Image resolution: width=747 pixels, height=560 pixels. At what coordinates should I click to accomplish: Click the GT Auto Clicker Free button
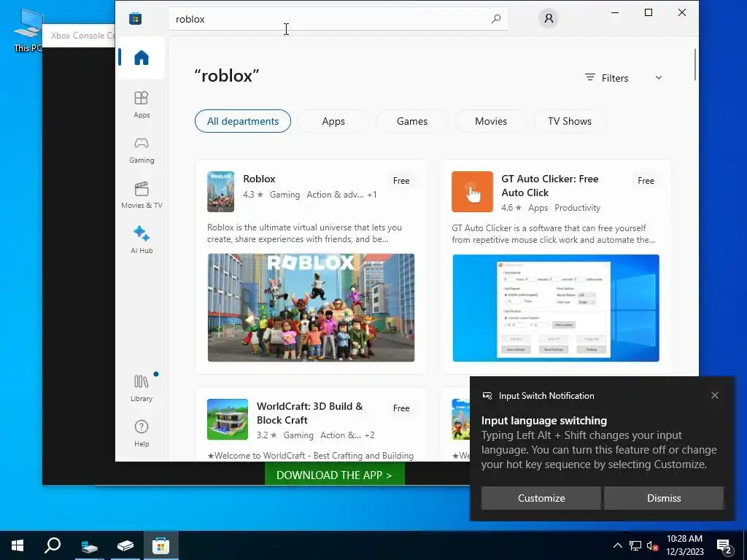click(646, 181)
